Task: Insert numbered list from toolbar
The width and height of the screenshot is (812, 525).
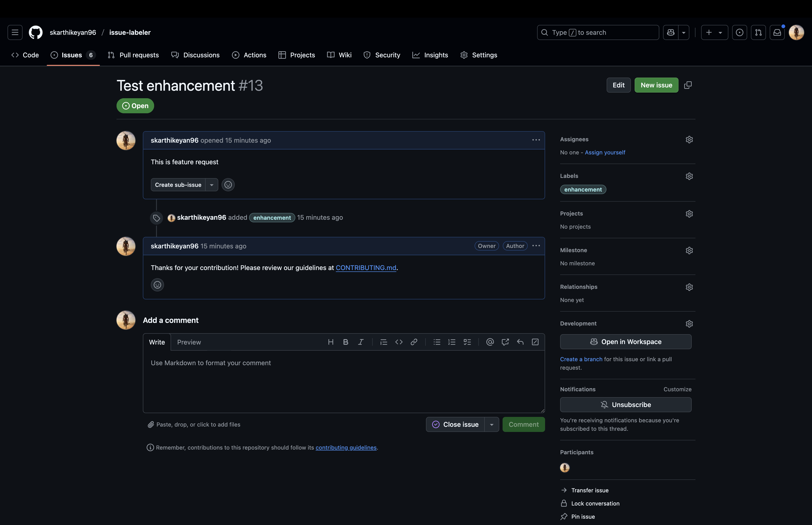Action: [452, 342]
